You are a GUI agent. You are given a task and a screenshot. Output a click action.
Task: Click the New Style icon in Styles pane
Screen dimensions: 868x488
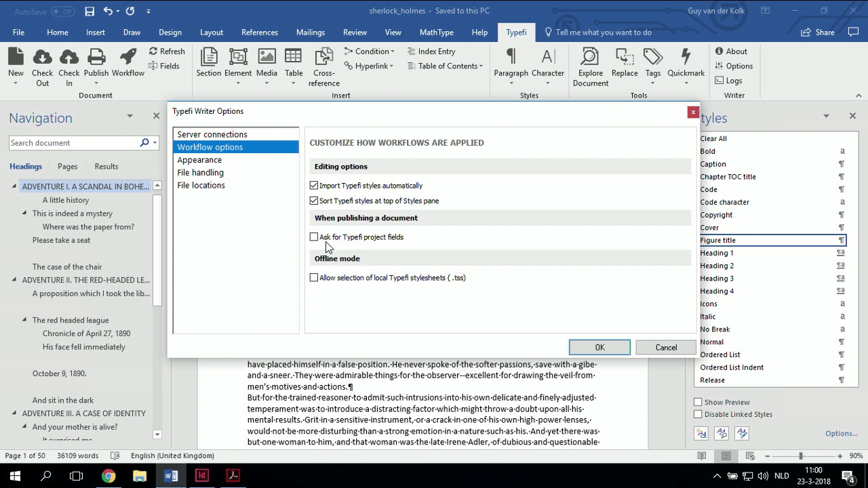pos(701,433)
